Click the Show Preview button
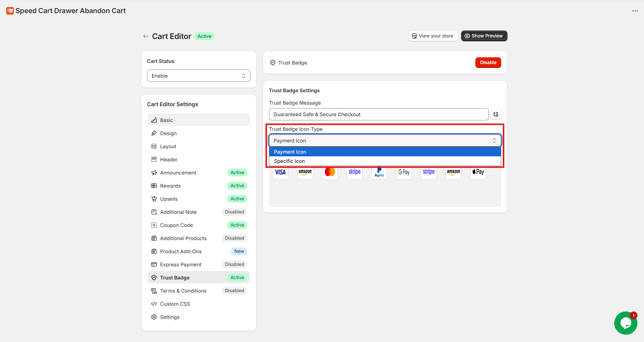Viewport: 644px width, 342px height. [484, 36]
